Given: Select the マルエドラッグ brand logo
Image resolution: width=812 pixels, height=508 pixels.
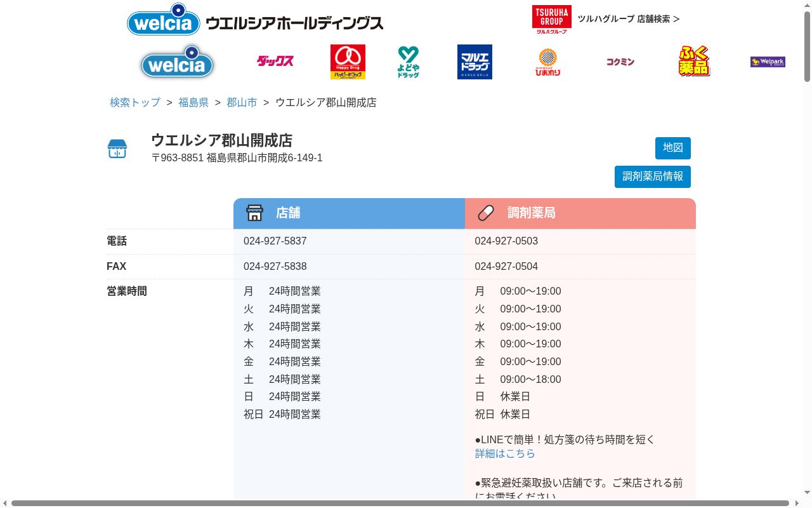Looking at the screenshot, I should click(475, 62).
